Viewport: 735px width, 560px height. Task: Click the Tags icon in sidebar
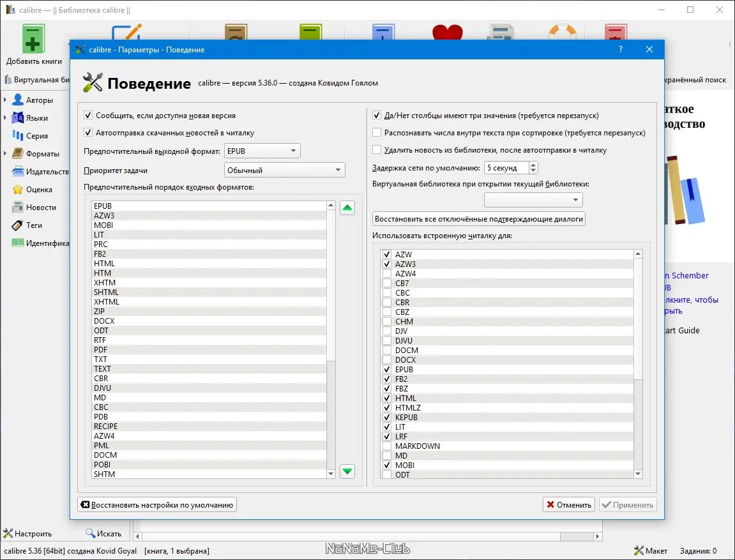(18, 225)
